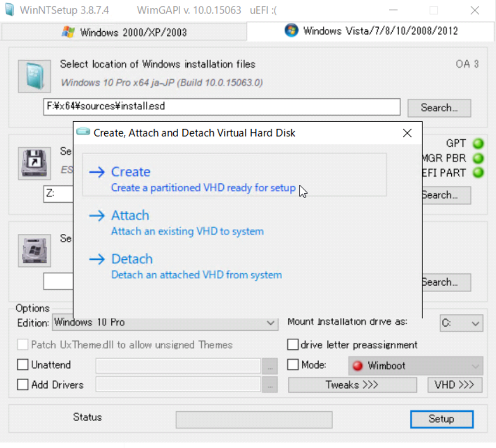Click the Windows 10 Pro x64 ja-JP build text

coord(162,83)
